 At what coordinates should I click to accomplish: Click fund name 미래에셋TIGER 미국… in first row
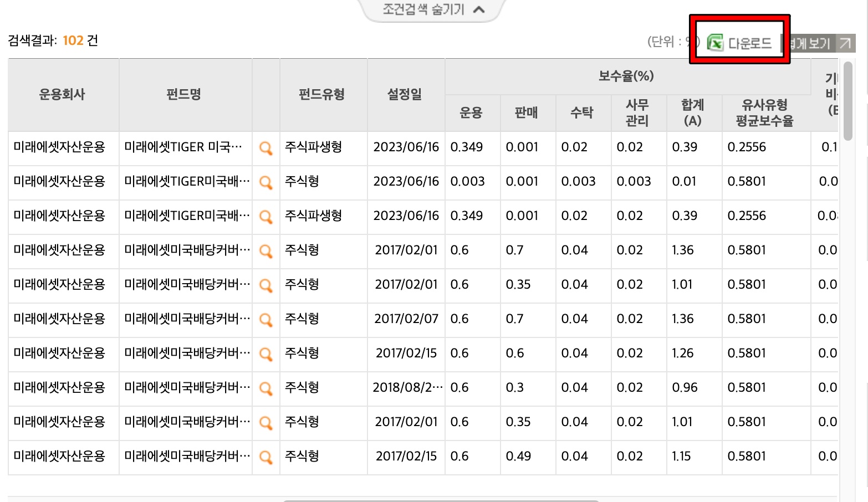(x=183, y=147)
